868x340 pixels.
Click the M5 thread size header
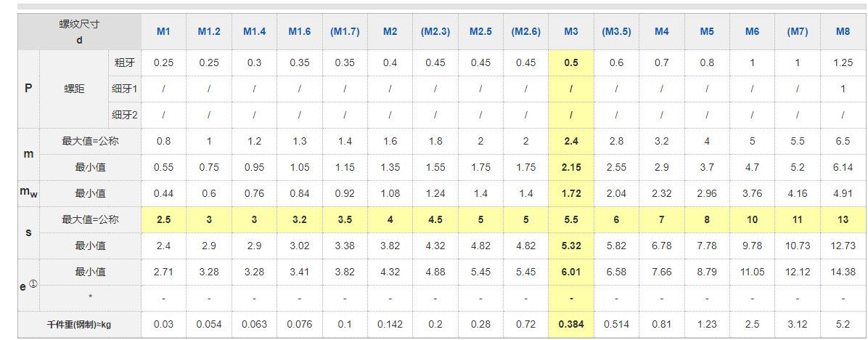coord(707,32)
